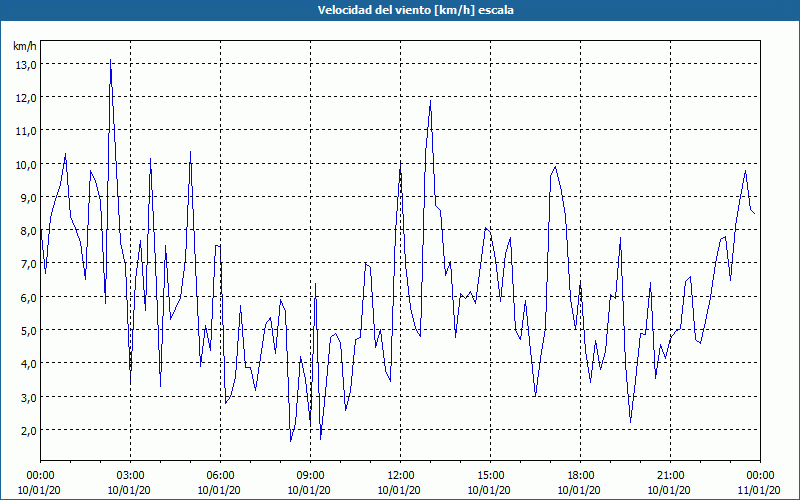Viewport: 800px width, 500px height.
Task: Click the '13,0' y-axis value
Action: (26, 64)
